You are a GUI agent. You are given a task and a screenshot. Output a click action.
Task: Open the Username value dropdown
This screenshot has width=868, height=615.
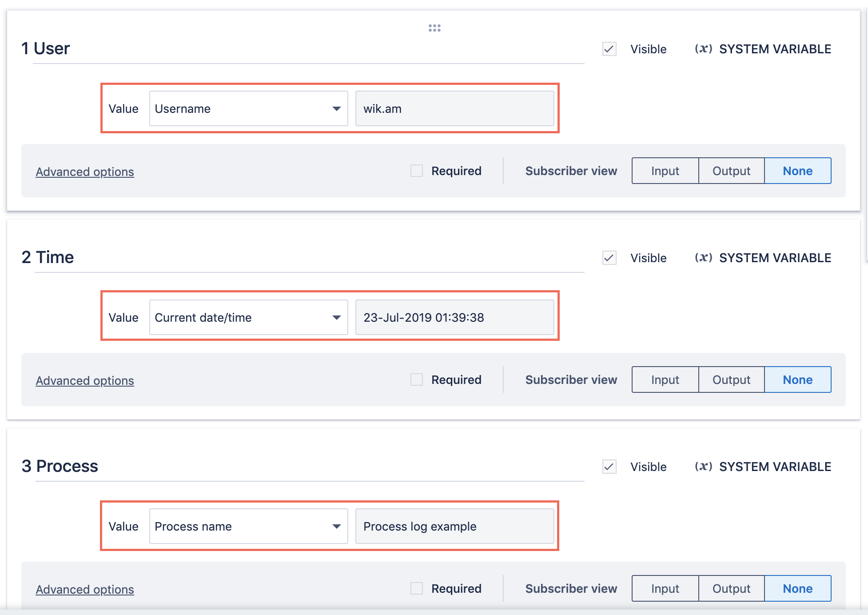[248, 108]
